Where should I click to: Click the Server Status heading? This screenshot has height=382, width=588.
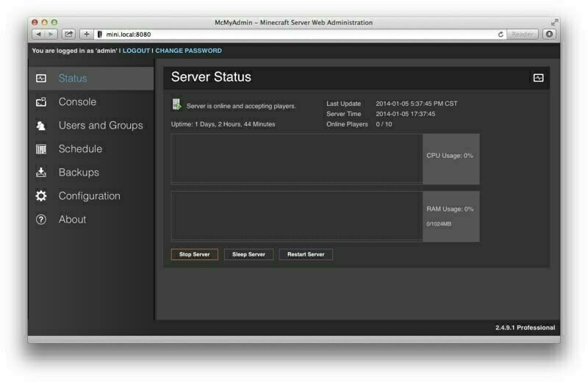pos(211,77)
